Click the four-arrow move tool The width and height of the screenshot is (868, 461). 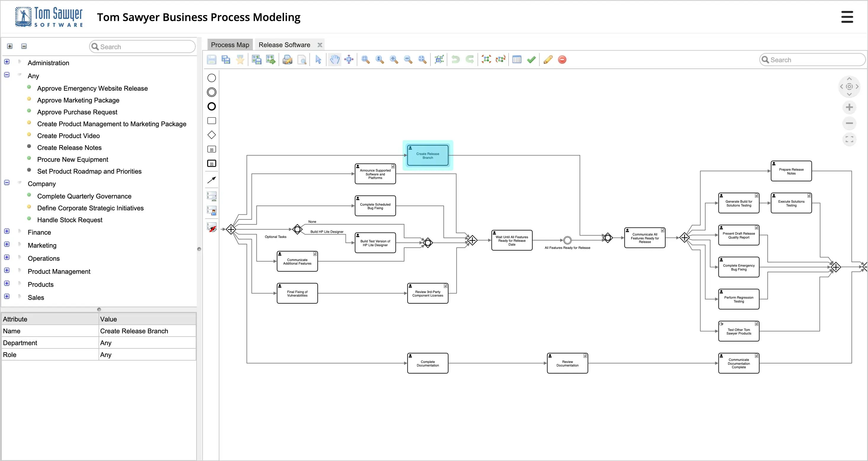click(x=349, y=60)
